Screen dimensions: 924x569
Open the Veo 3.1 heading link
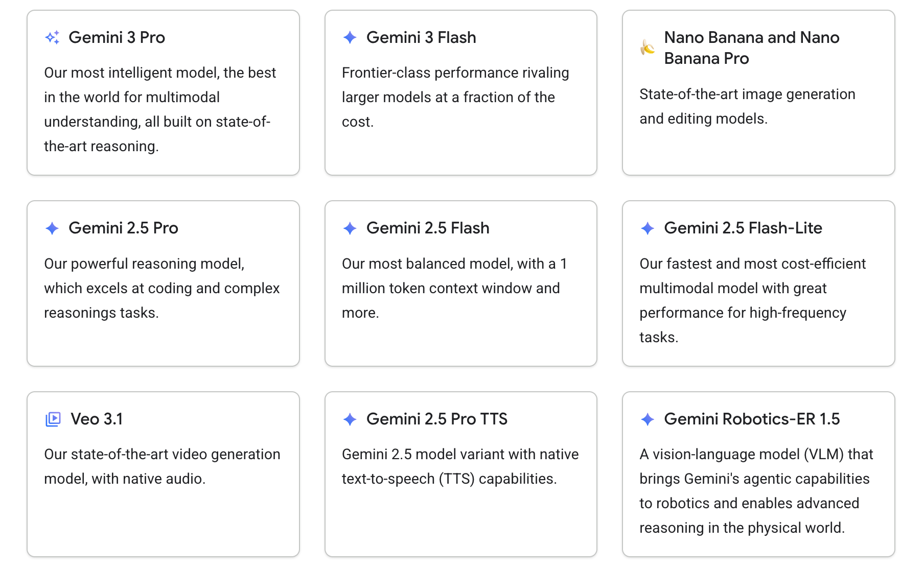[97, 419]
